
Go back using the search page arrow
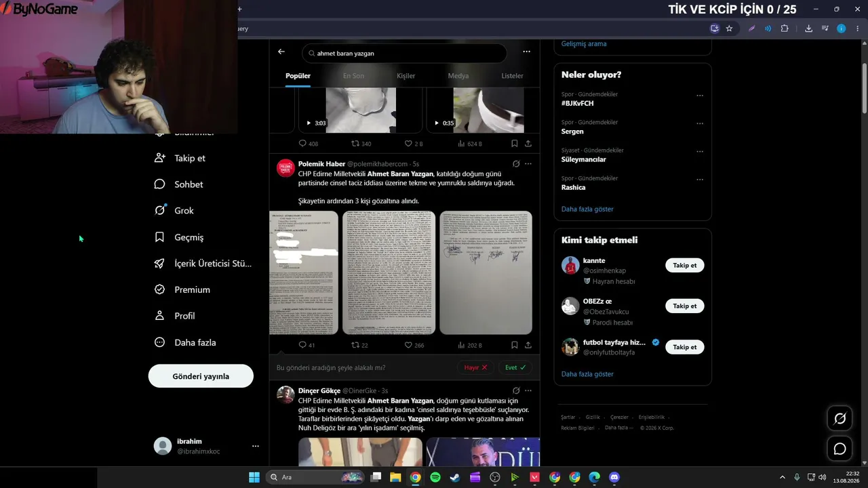tap(281, 52)
